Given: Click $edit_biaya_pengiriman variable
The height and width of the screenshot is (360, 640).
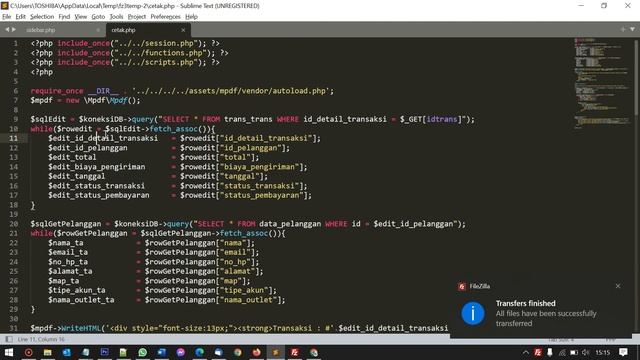Looking at the screenshot, I should [x=97, y=167].
